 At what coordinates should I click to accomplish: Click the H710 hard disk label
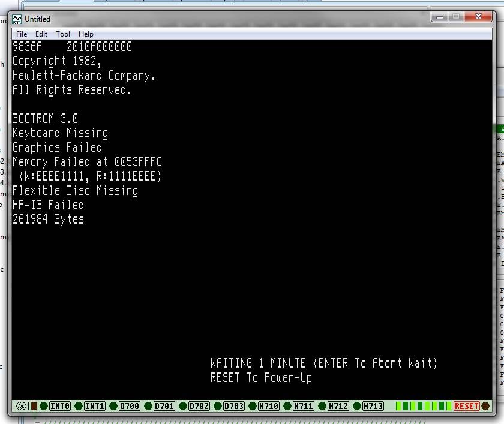click(x=269, y=406)
